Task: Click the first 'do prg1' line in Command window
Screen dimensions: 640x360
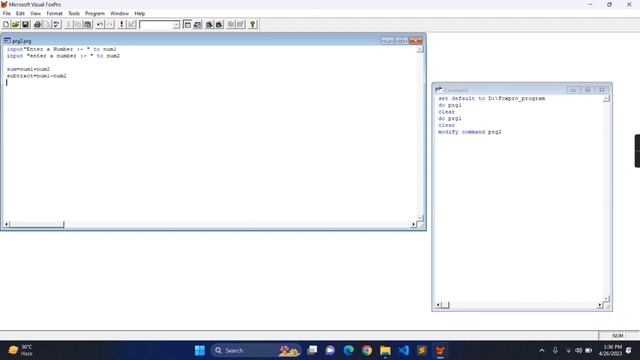Action: (450, 105)
